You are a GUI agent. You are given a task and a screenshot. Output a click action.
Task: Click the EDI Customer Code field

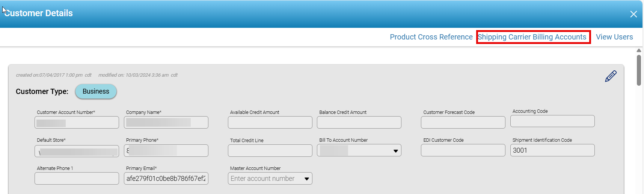click(463, 150)
